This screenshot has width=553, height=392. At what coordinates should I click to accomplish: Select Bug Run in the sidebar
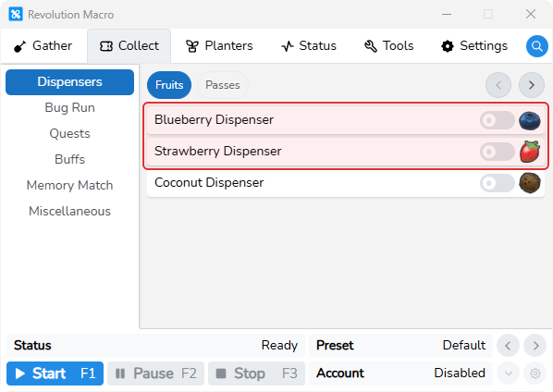(x=70, y=107)
